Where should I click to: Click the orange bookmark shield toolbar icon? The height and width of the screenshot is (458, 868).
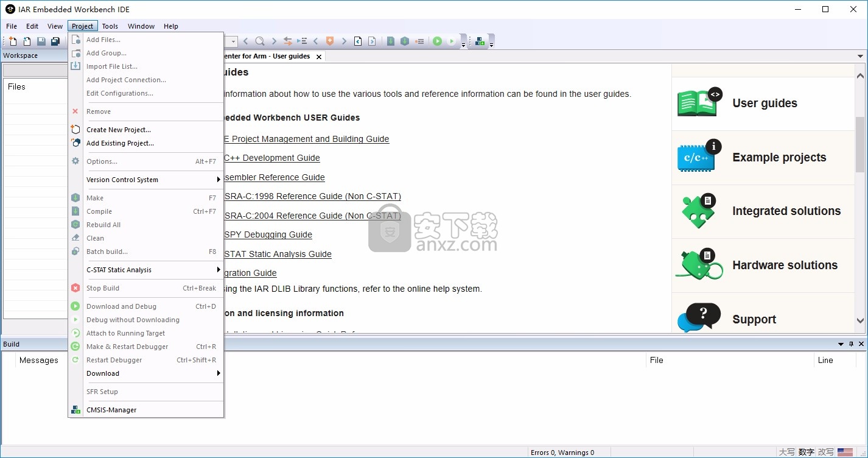pos(330,41)
